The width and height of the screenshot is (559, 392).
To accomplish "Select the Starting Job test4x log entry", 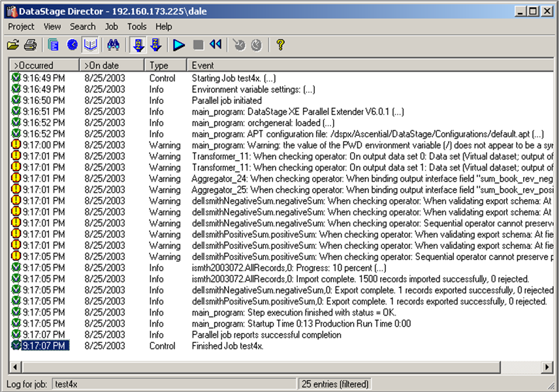I will point(233,78).
